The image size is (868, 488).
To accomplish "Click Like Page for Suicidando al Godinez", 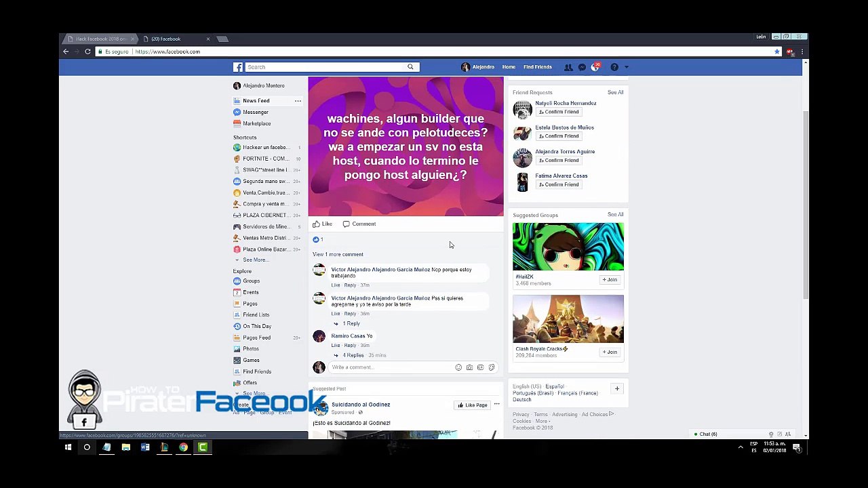I will (472, 405).
